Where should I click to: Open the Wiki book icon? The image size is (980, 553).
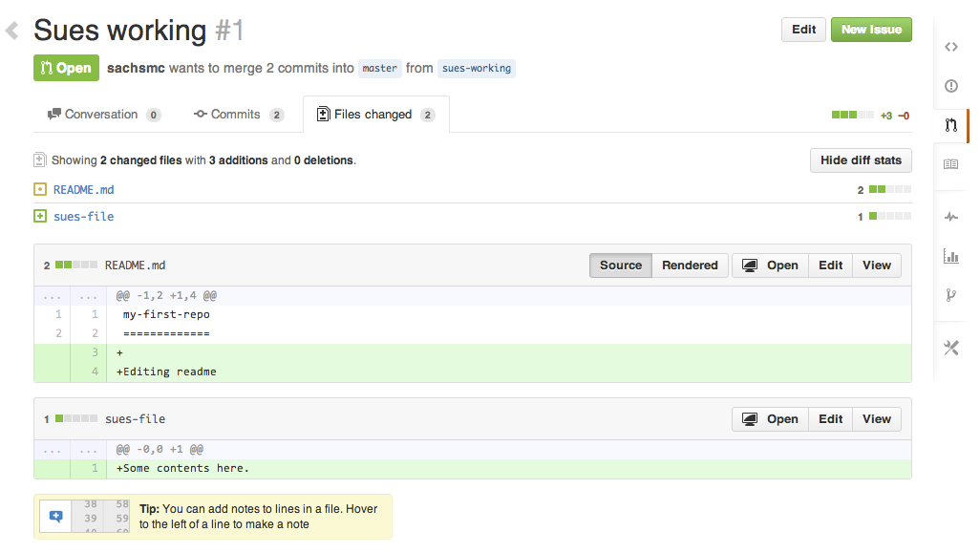(x=950, y=164)
